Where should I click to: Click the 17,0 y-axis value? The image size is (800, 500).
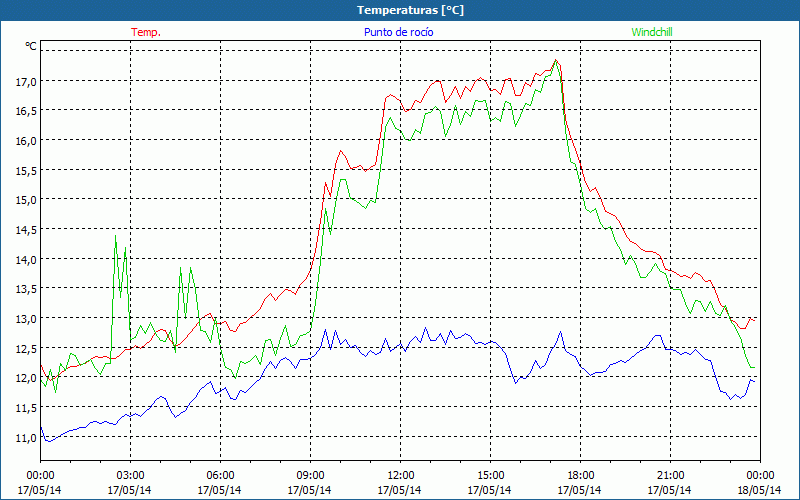pyautogui.click(x=27, y=81)
